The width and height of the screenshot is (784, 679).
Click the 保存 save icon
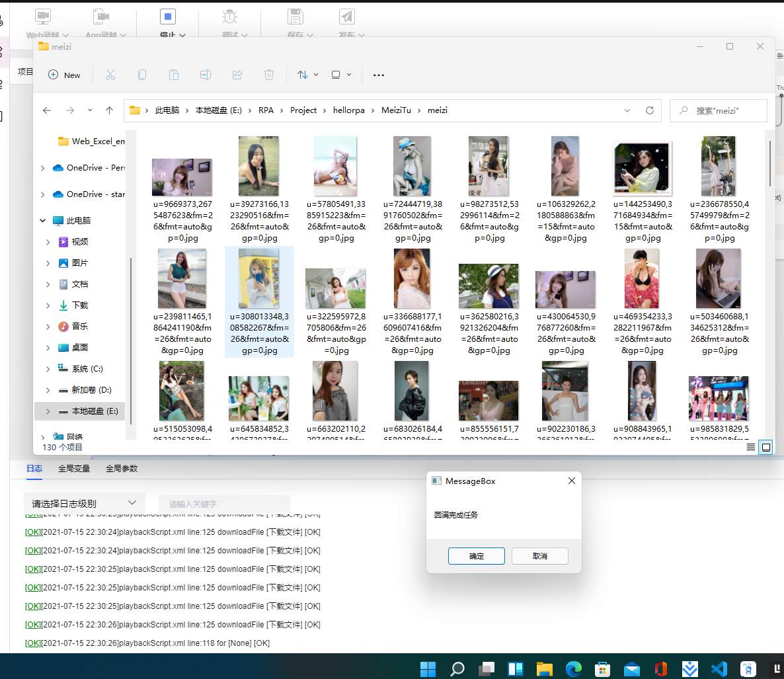point(295,17)
